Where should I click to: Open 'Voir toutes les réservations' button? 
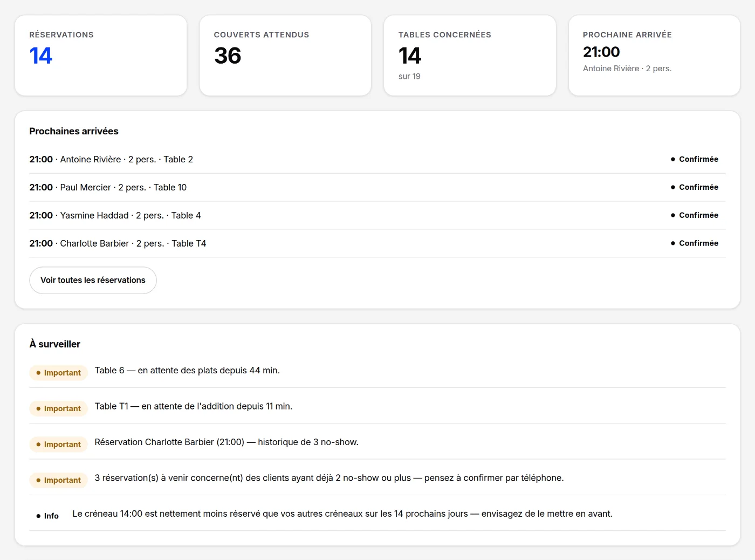click(x=93, y=280)
